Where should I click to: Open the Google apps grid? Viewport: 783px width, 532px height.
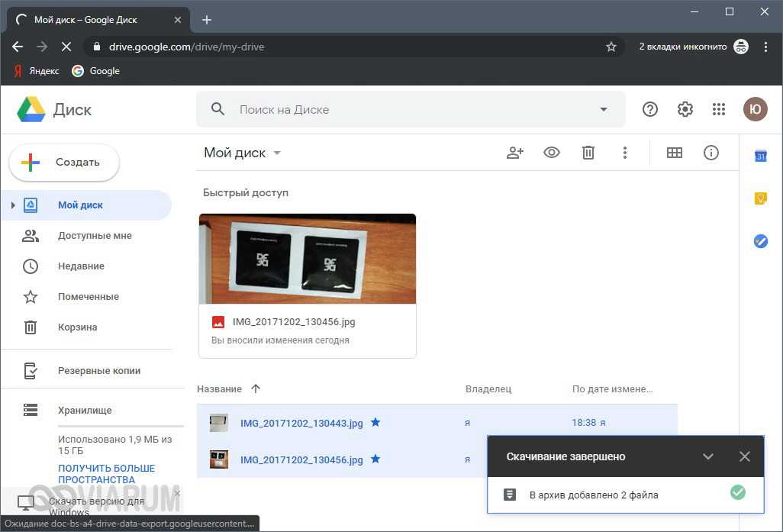719,109
